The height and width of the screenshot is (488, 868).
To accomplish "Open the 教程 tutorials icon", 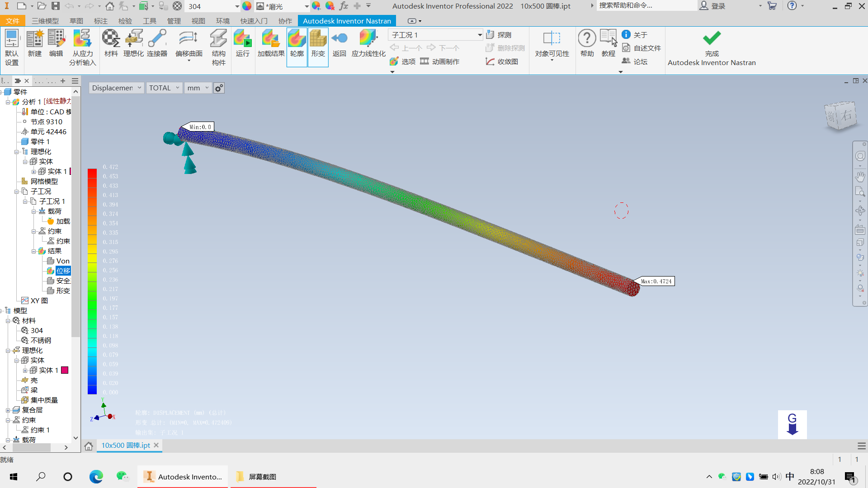I will 609,43.
